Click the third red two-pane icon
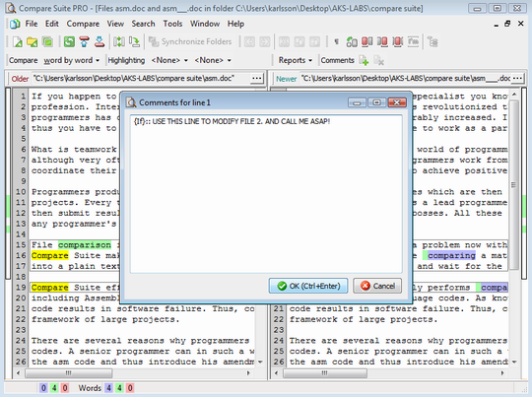The image size is (532, 397). [398, 41]
